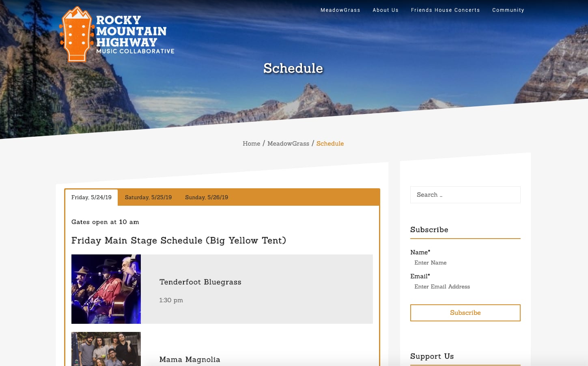This screenshot has width=588, height=366.
Task: Click Friday Main Stage Schedule heading
Action: [x=179, y=241]
